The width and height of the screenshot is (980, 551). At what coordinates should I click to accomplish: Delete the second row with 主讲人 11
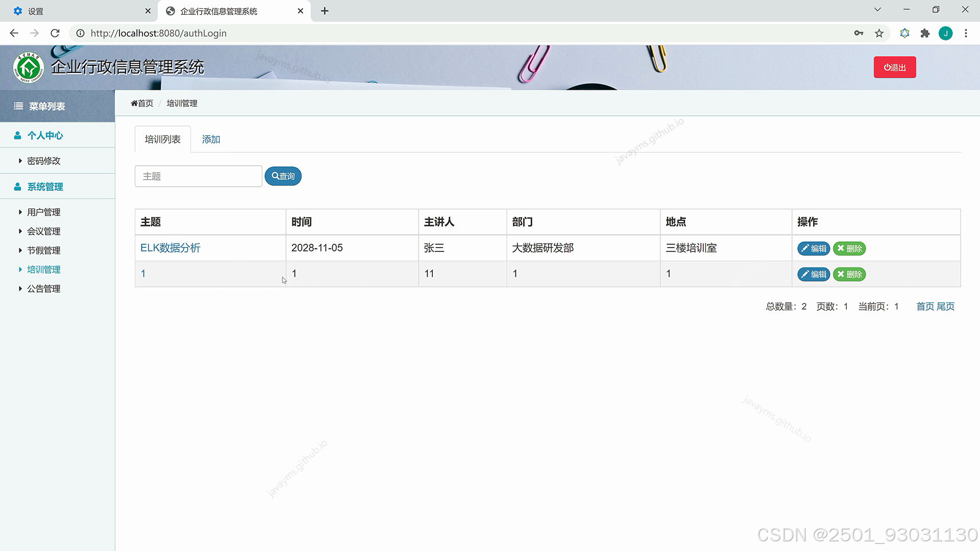tap(849, 274)
